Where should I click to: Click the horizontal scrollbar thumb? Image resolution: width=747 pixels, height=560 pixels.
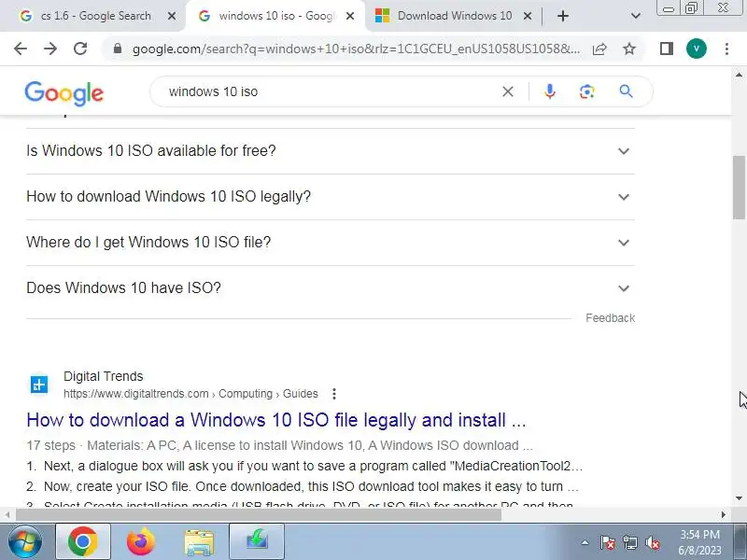pyautogui.click(x=259, y=515)
